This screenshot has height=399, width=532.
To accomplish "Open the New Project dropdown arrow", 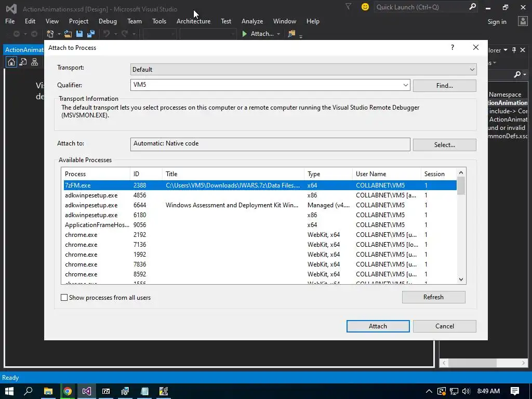I will point(59,34).
